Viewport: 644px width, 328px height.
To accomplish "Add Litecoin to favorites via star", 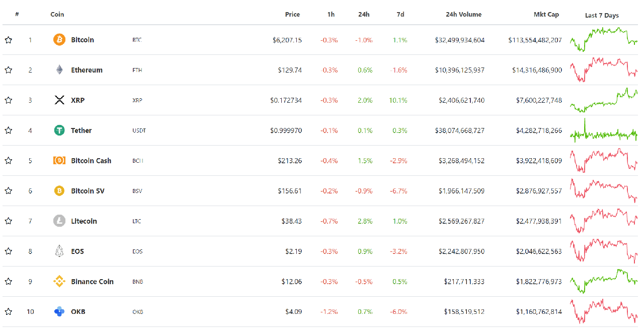I will [8, 221].
